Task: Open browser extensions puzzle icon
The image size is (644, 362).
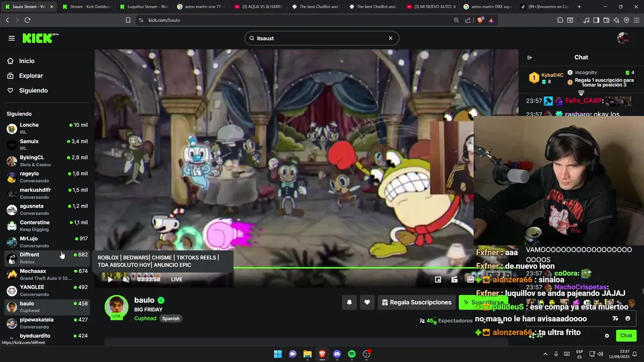Action: 560,20
